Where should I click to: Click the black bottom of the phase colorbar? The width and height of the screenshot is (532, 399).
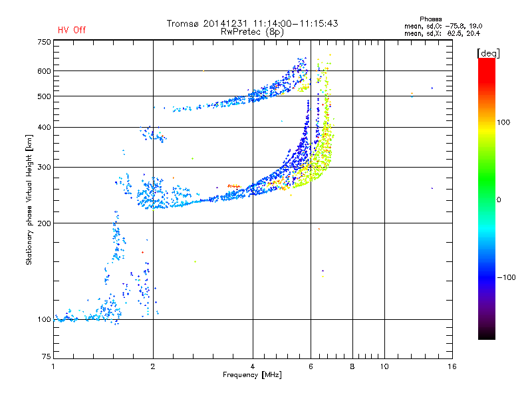[x=487, y=334]
